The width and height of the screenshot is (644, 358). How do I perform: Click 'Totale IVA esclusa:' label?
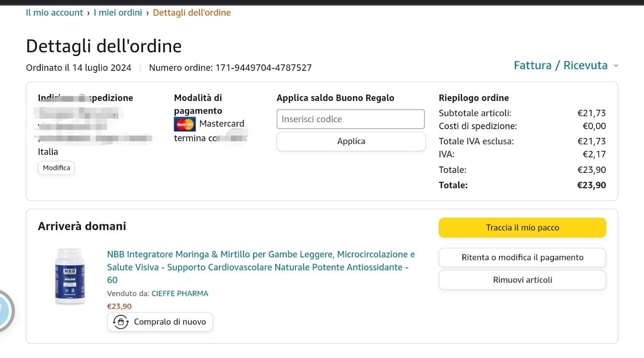pos(476,141)
